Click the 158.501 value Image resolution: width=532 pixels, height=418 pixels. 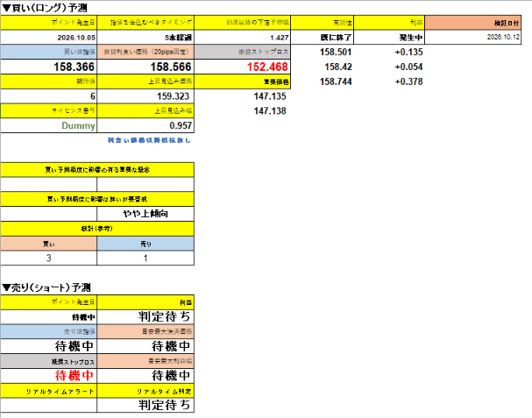point(335,52)
